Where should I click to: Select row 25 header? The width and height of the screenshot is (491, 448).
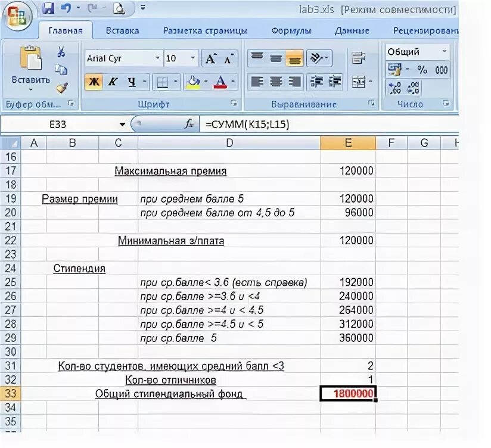tap(11, 282)
